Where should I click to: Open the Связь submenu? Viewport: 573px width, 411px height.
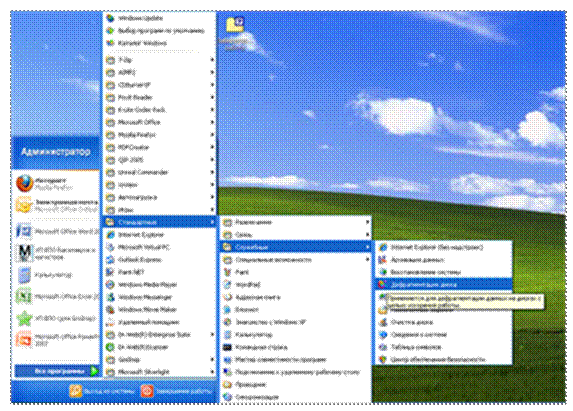[296, 235]
